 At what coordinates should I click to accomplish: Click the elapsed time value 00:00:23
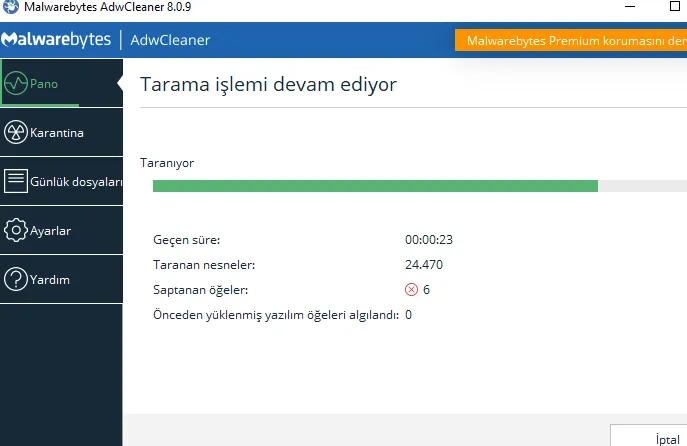click(428, 240)
